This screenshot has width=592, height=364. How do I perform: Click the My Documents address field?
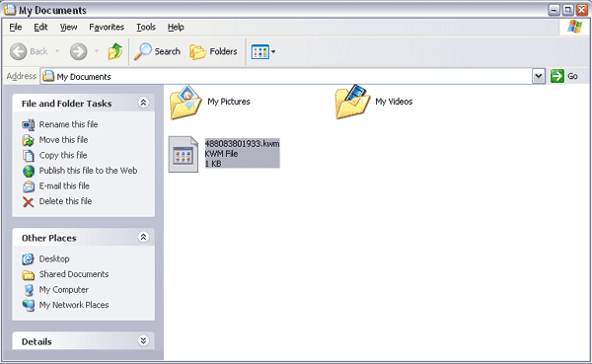[x=286, y=76]
